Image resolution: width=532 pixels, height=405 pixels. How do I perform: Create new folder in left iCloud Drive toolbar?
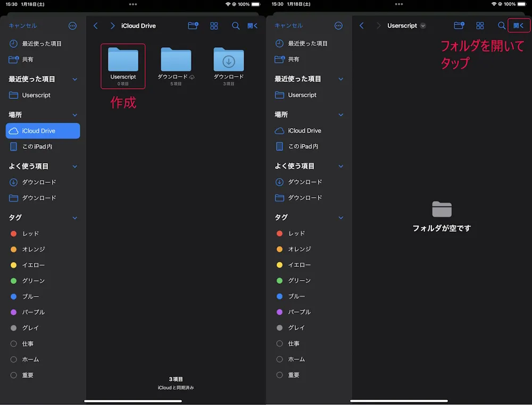click(193, 26)
